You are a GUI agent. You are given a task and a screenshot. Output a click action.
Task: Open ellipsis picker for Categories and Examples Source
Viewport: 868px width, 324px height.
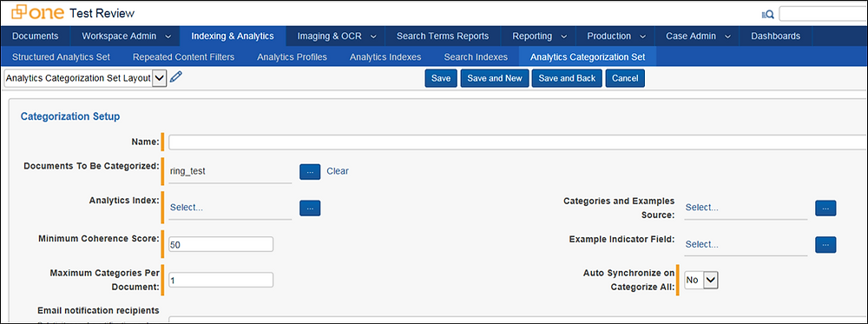[825, 208]
